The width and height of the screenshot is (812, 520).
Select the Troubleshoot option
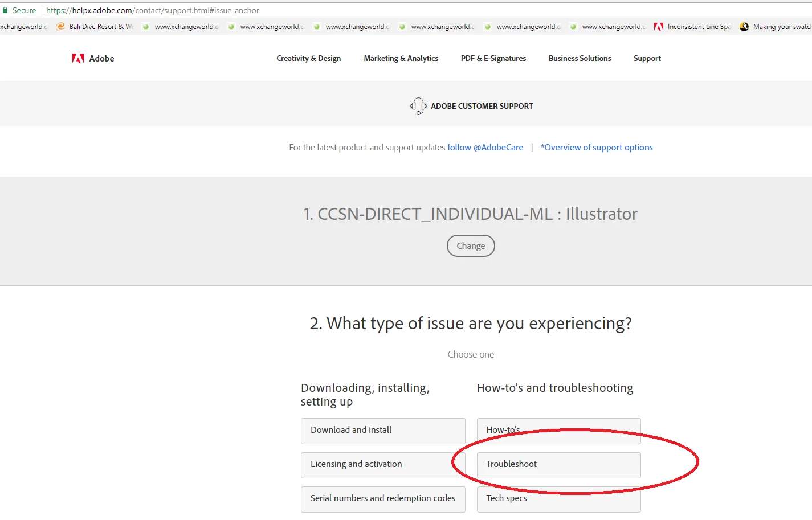pos(559,465)
